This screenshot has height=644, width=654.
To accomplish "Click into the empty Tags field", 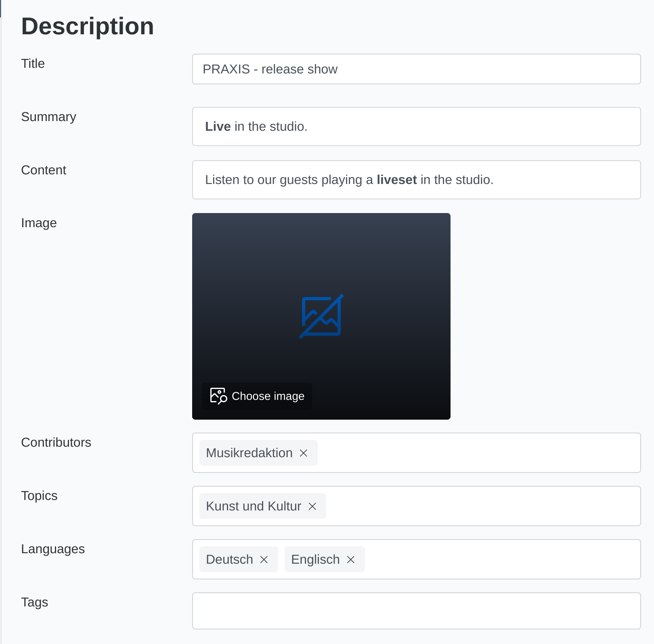I will click(x=417, y=611).
